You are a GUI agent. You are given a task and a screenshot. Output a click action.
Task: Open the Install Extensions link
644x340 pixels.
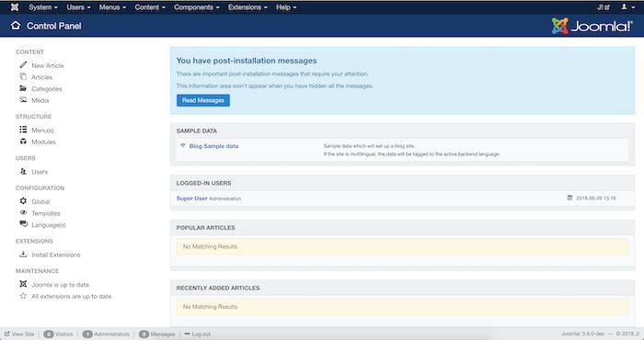tap(56, 255)
